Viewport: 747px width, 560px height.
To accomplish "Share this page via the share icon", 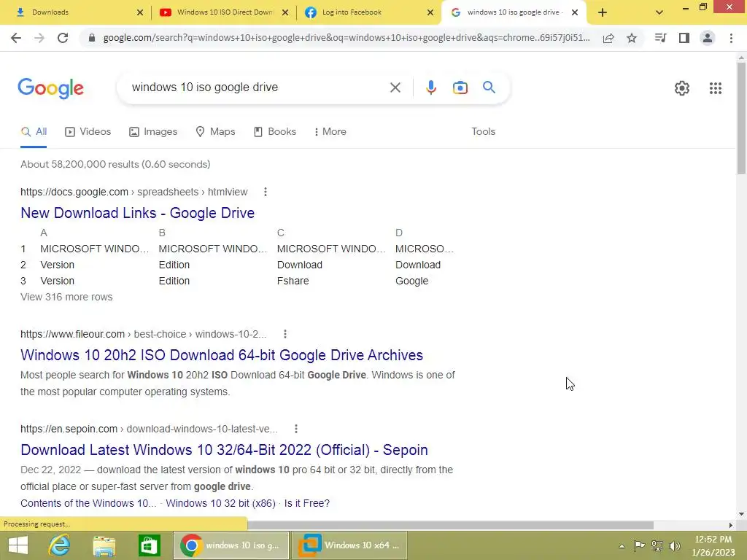I will (608, 38).
